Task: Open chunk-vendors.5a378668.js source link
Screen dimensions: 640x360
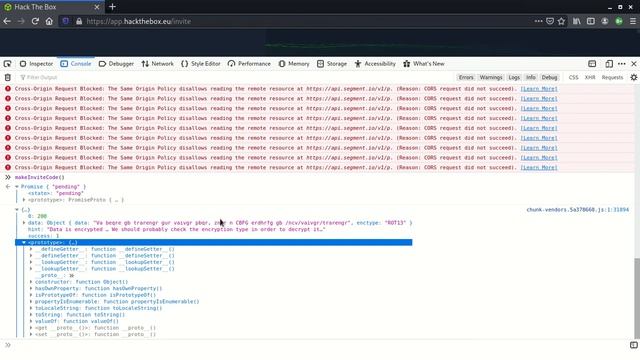Action: click(x=578, y=210)
